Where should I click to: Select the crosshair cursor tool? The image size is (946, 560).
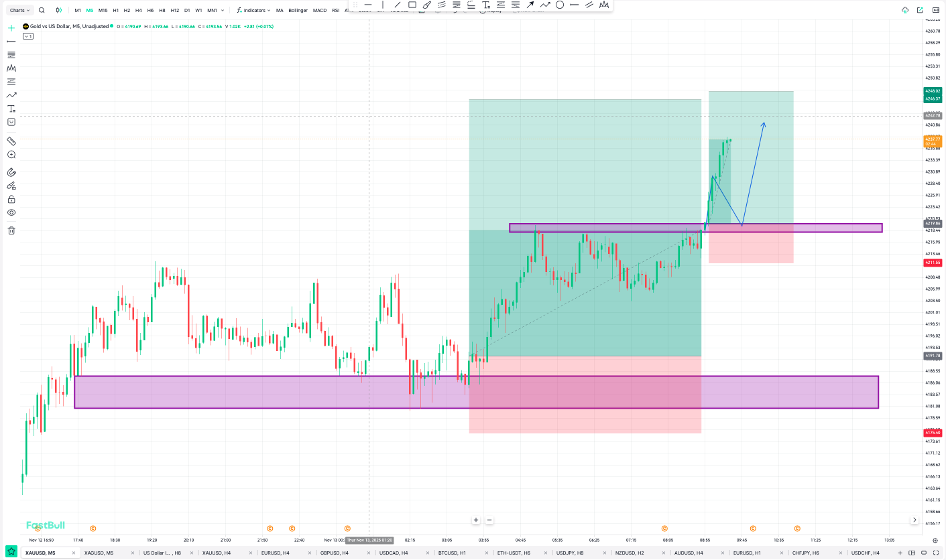[11, 28]
